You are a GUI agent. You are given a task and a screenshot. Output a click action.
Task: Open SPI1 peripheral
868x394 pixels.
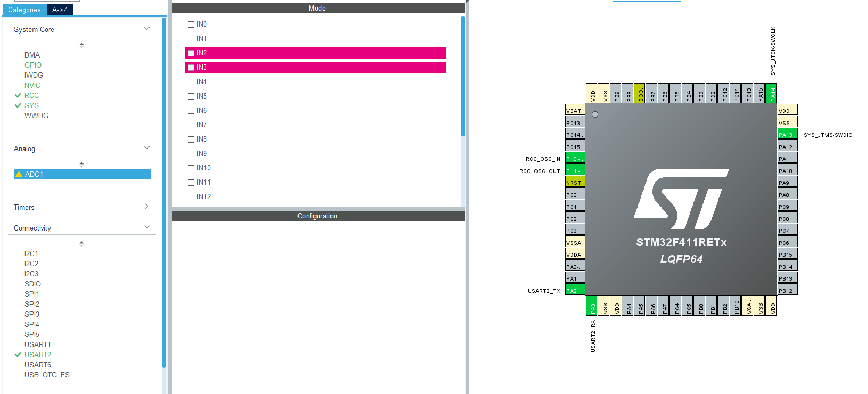click(x=31, y=294)
